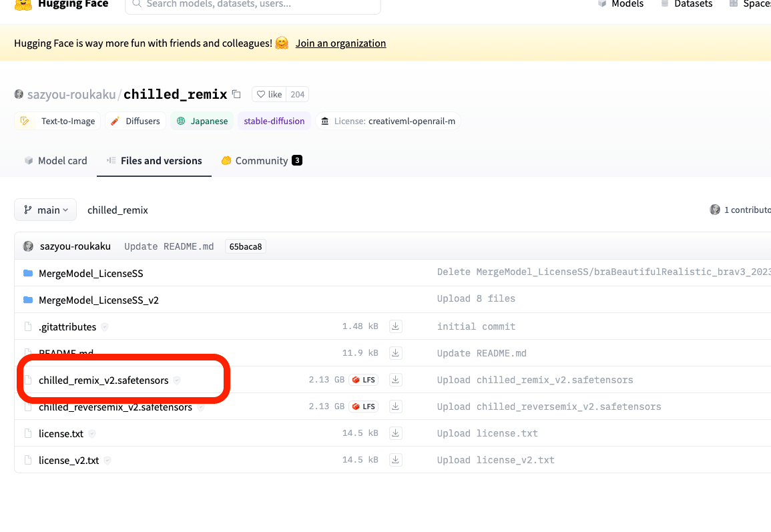Click the LFS badge on chilled_remix_v2.safetensors
The width and height of the screenshot is (771, 532).
point(364,380)
